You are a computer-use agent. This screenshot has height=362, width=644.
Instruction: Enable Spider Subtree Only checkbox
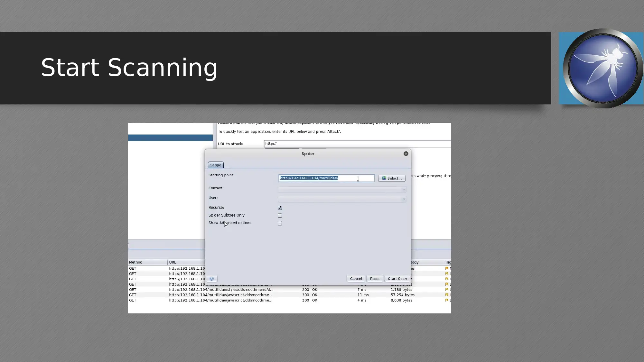click(x=280, y=215)
